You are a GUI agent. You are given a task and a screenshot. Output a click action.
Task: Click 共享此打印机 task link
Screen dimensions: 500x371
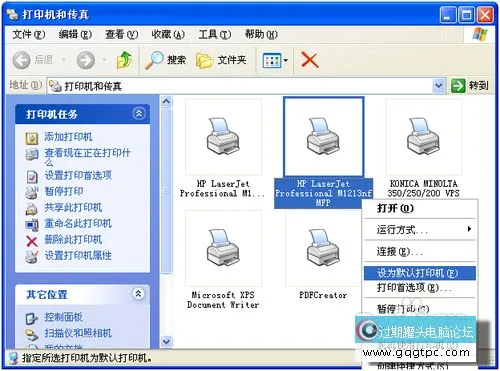(73, 207)
